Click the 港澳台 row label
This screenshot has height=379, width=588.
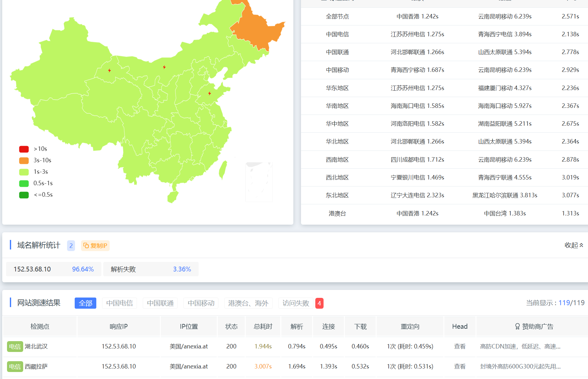tap(337, 214)
